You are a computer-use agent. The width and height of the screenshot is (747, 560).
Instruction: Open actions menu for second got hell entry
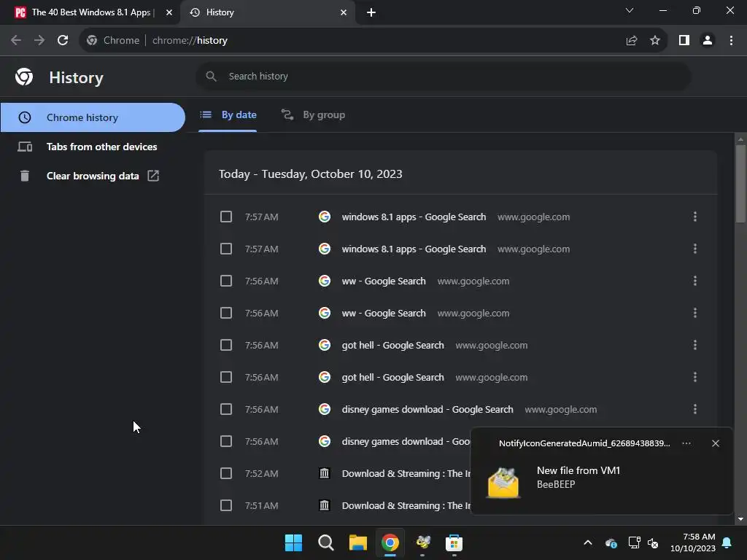coord(695,377)
